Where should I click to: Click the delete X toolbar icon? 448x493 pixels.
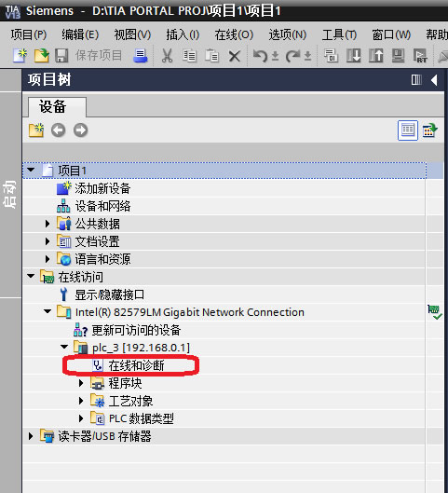point(235,57)
